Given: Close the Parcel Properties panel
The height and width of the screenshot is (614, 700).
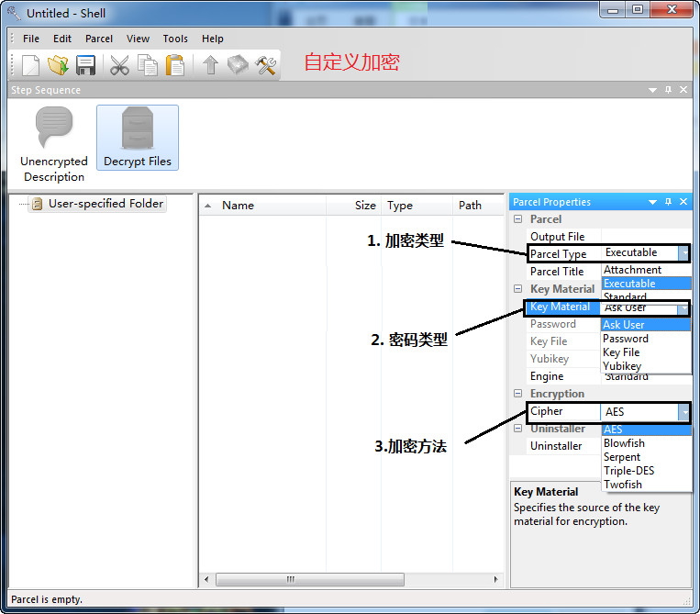Looking at the screenshot, I should coord(683,202).
